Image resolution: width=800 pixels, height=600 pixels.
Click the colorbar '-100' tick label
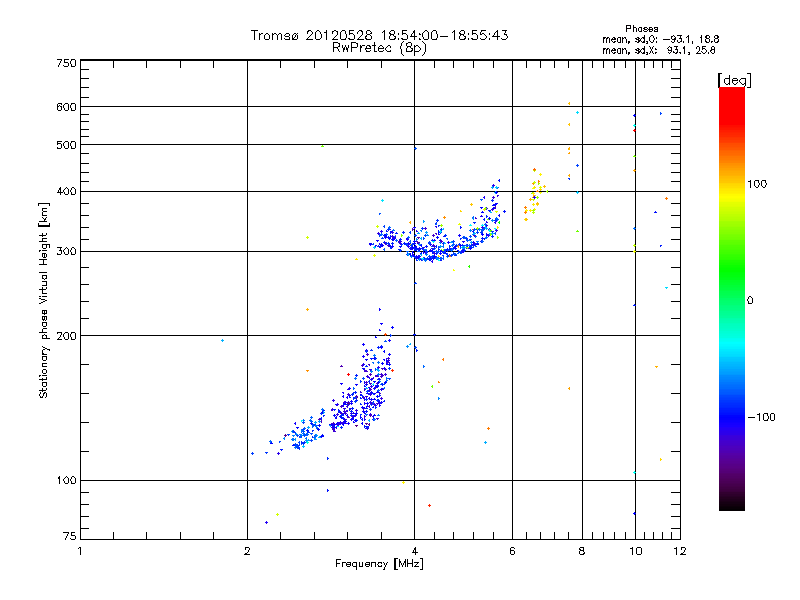[761, 417]
